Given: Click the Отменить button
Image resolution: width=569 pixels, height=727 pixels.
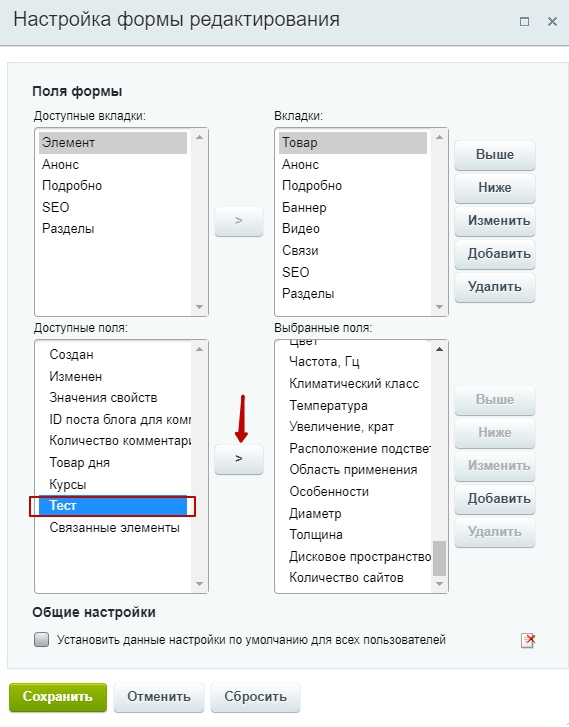Looking at the screenshot, I should pos(159,697).
